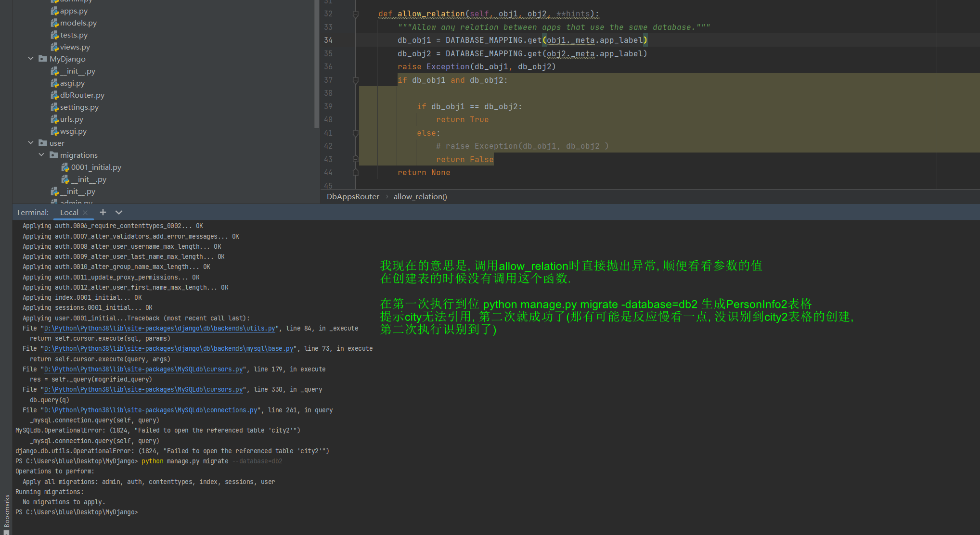Open apps.py file in project tree
Screen dimensions: 980x535
tap(74, 11)
